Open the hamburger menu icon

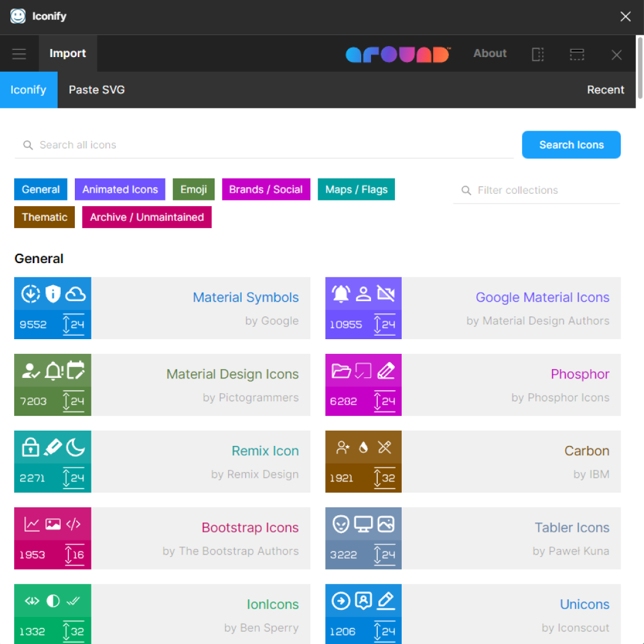point(19,54)
